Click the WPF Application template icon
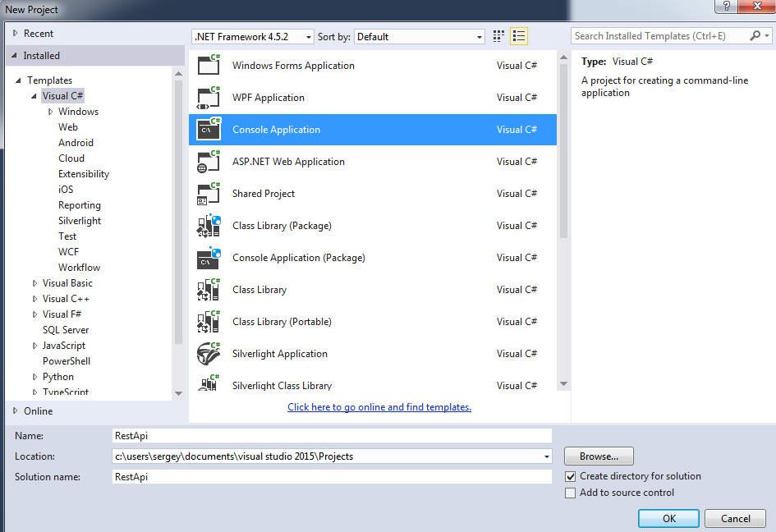 [209, 98]
